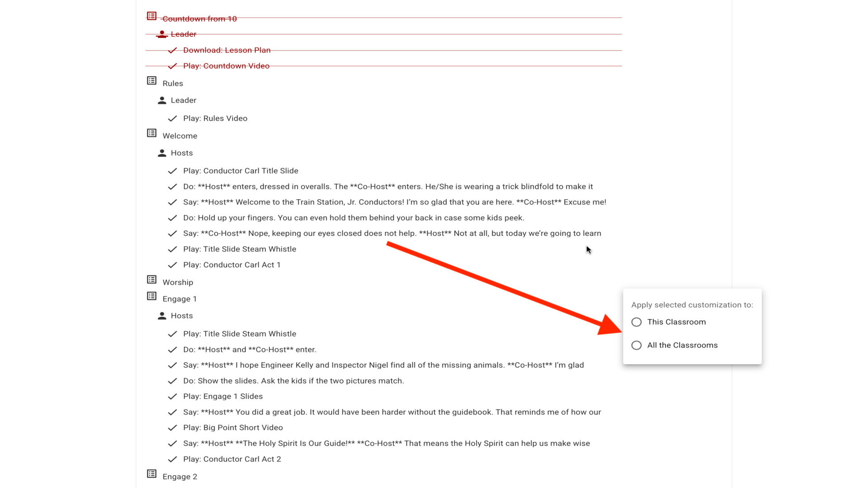Select the This Classroom radio option
The image size is (868, 488).
(x=637, y=322)
